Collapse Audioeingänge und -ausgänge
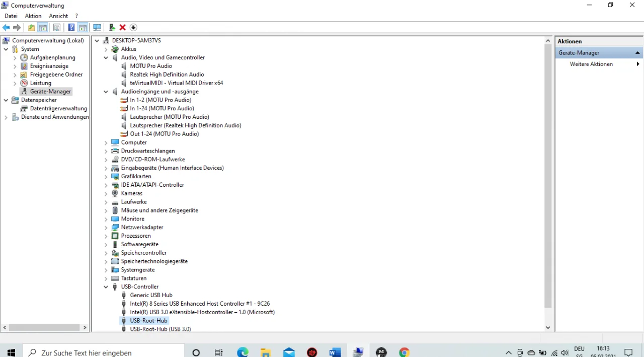Image resolution: width=644 pixels, height=357 pixels. click(106, 92)
